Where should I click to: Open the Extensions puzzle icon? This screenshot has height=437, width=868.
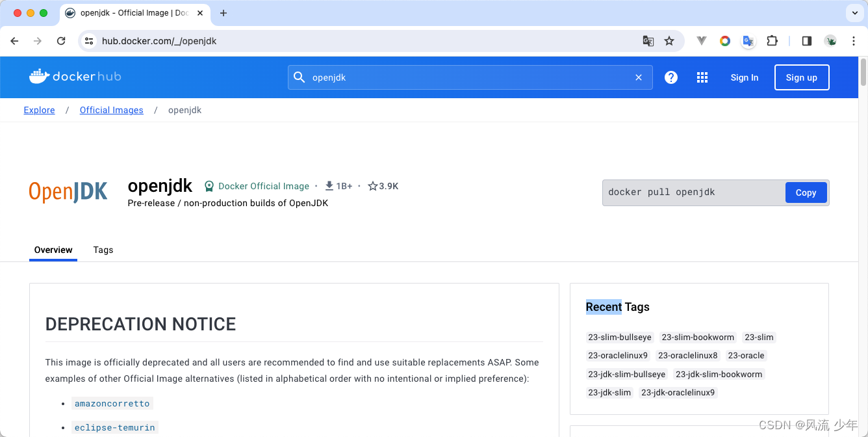pyautogui.click(x=772, y=41)
